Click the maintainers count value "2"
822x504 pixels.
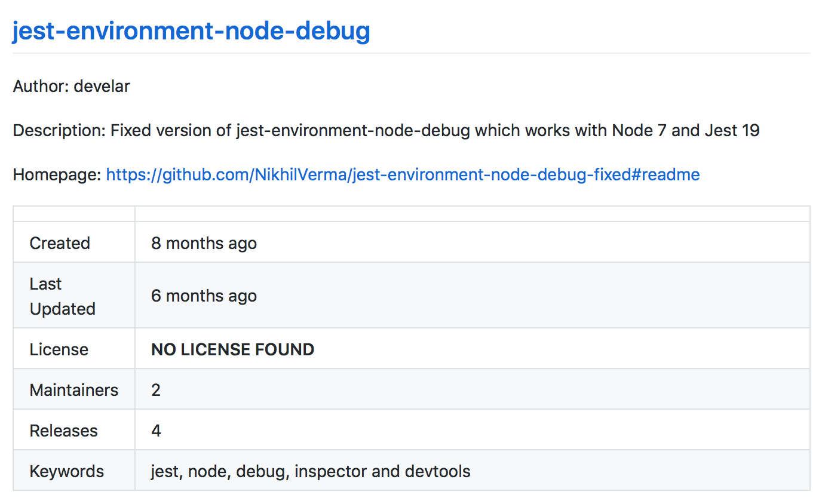point(156,390)
